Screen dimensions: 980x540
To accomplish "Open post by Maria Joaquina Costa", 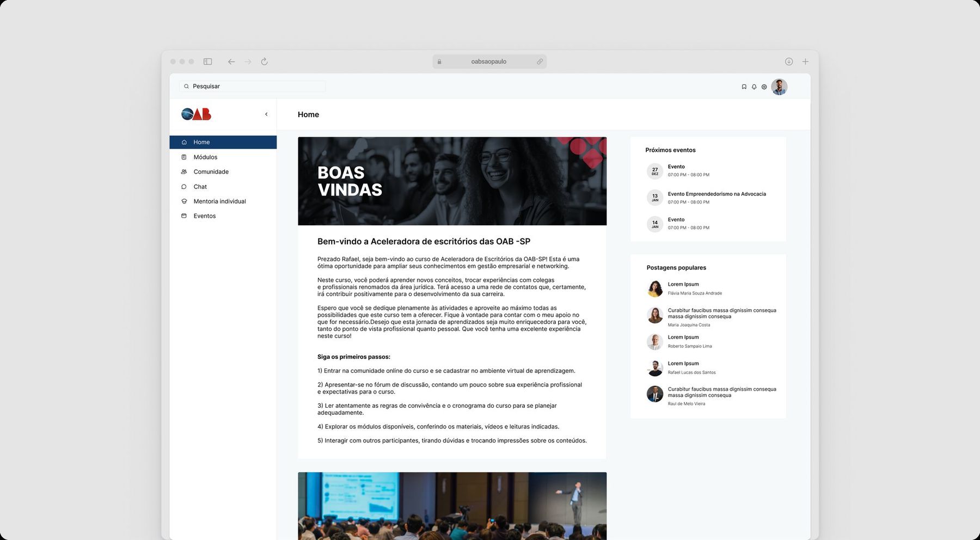I will tap(712, 317).
